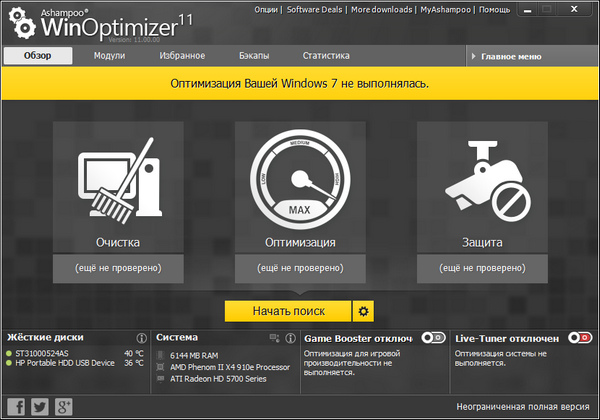The width and height of the screenshot is (600, 420).
Task: Click the Защита security camera icon
Action: click(x=481, y=179)
